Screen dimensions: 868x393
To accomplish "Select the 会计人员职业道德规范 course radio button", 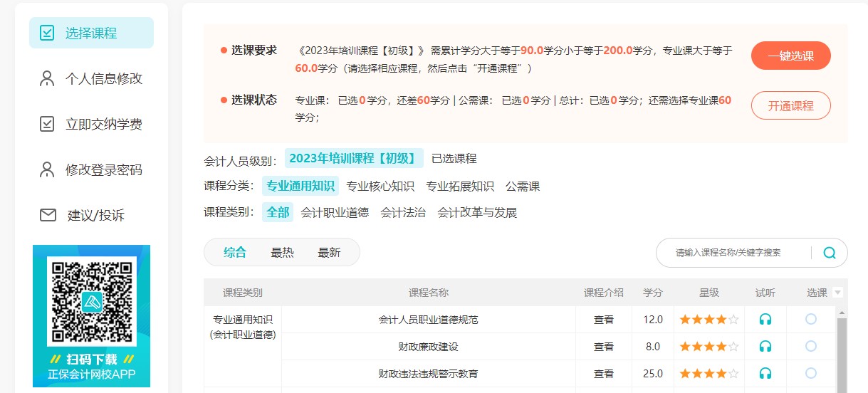I will pos(810,319).
